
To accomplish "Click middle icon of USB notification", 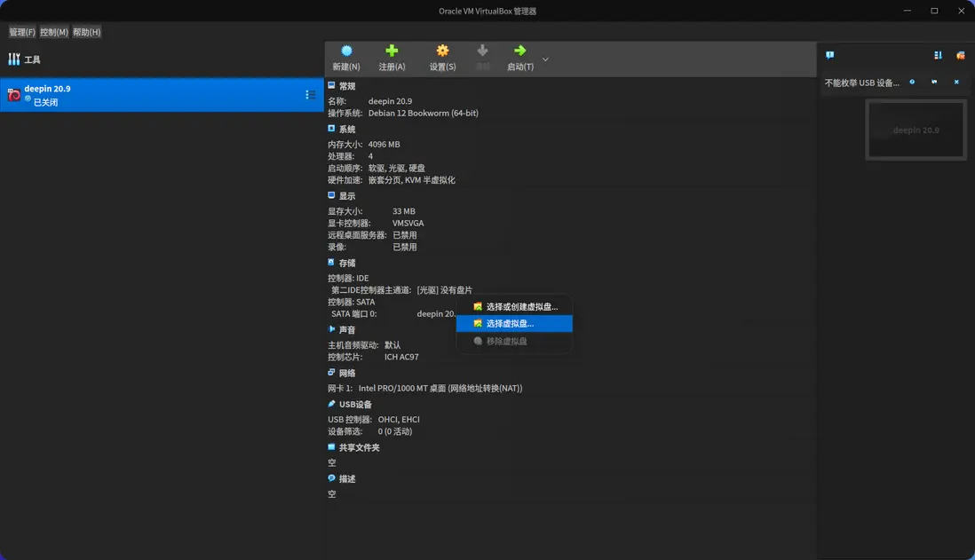I will point(934,82).
